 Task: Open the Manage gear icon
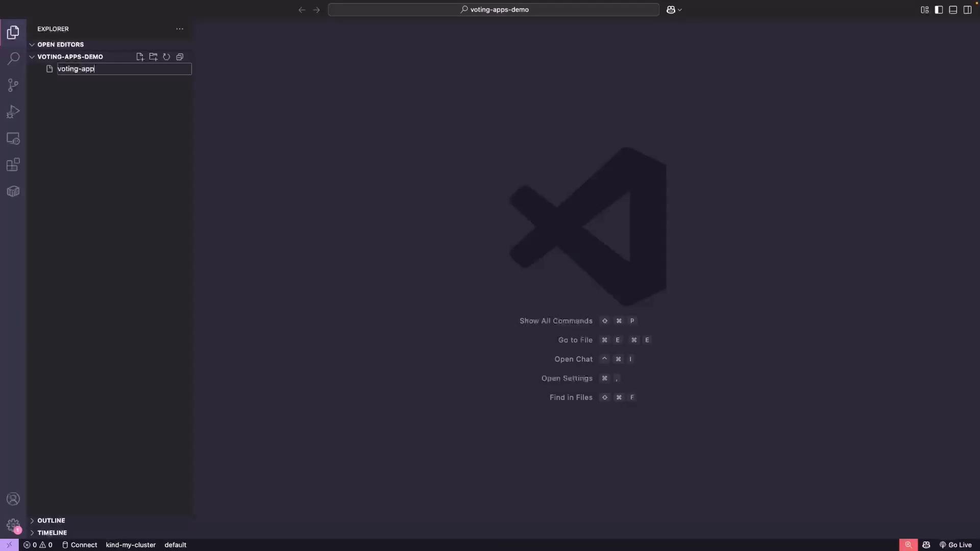click(x=13, y=525)
